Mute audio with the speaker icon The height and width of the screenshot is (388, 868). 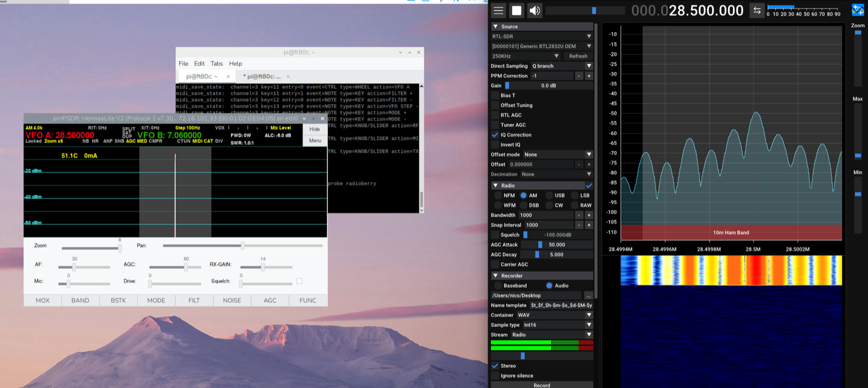535,10
